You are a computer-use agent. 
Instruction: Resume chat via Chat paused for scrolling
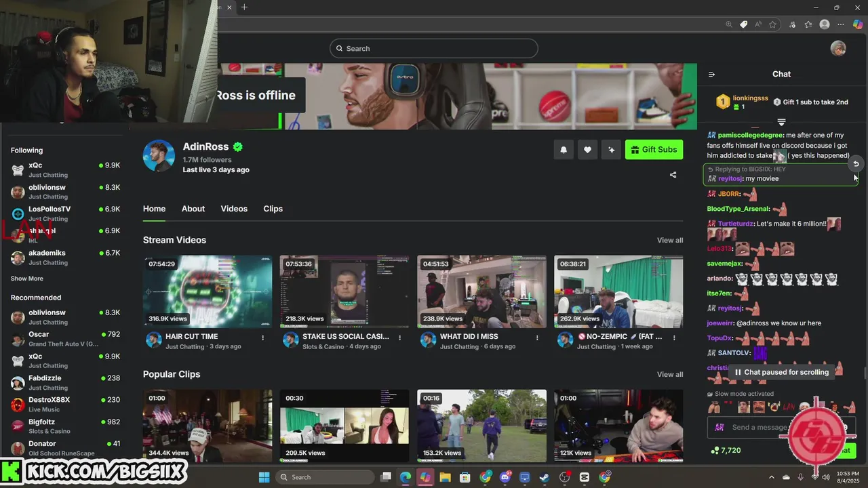781,372
